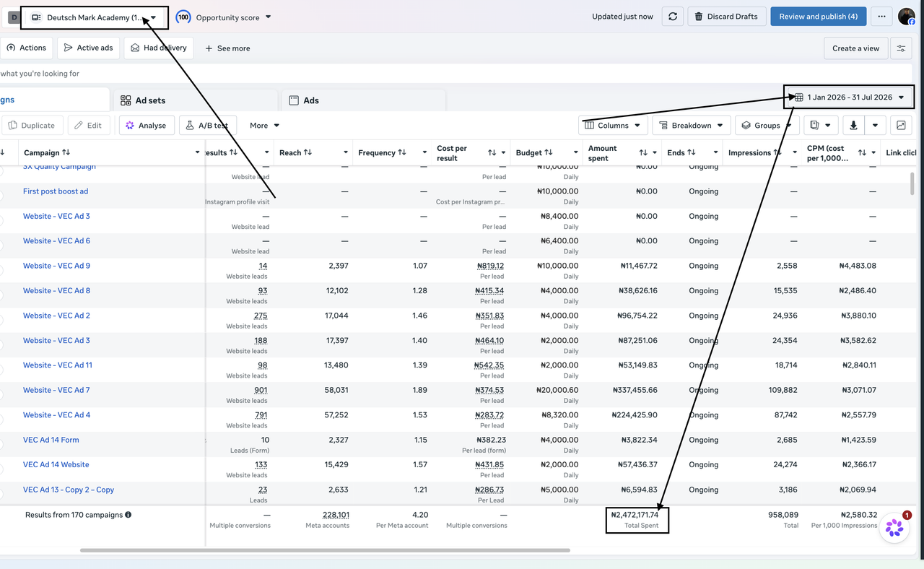Screen dimensions: 924x569
Task: Sort by Ends using its sort arrows
Action: [x=692, y=152]
